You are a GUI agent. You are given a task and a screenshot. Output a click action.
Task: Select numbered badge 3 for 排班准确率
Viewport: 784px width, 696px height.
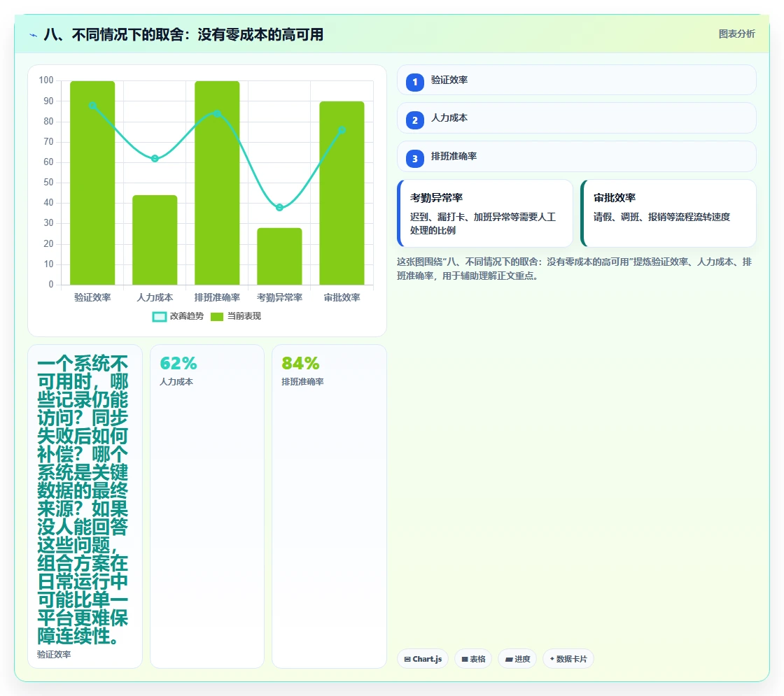click(414, 159)
